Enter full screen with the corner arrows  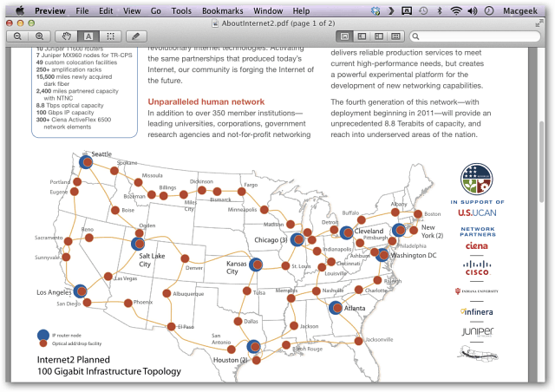point(539,23)
